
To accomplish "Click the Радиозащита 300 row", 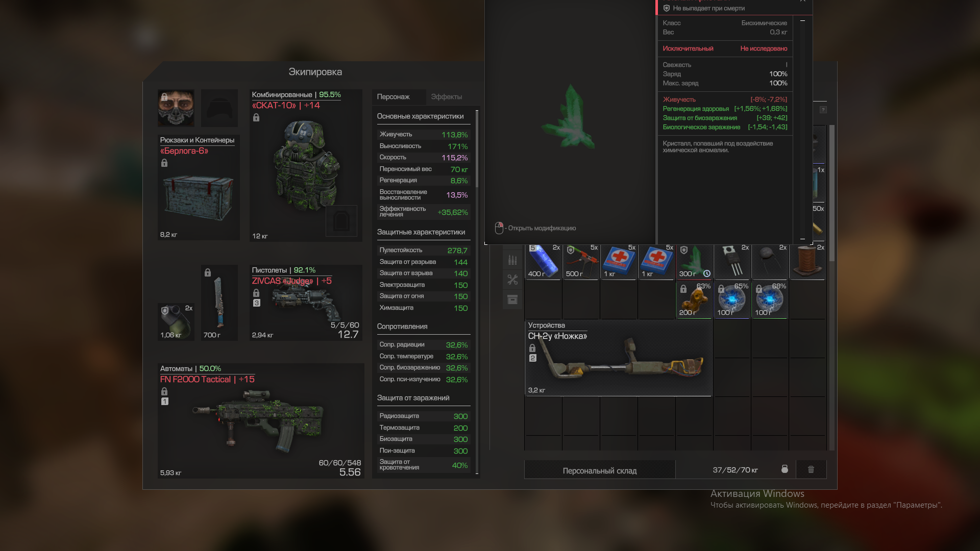I will click(x=423, y=416).
